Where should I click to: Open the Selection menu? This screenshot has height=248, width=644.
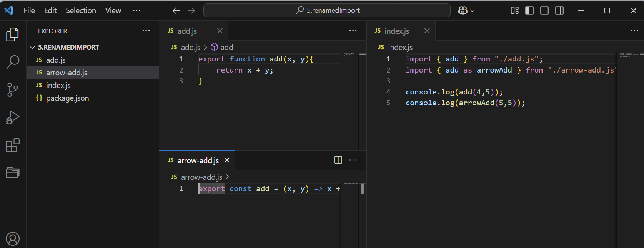(x=81, y=10)
